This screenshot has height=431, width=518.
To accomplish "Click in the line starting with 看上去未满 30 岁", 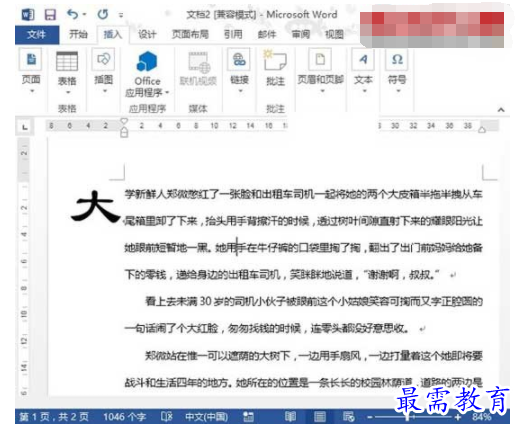I will 313,301.
